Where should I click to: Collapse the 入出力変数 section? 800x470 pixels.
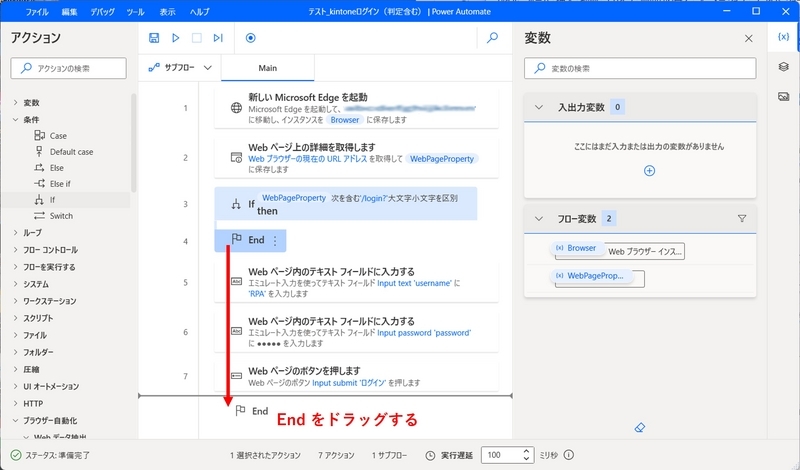click(x=539, y=107)
